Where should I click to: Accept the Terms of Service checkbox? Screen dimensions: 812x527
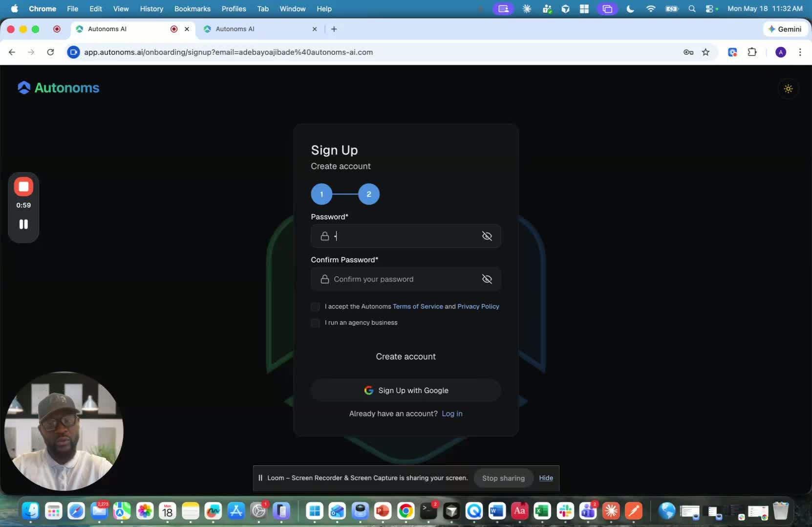315,307
